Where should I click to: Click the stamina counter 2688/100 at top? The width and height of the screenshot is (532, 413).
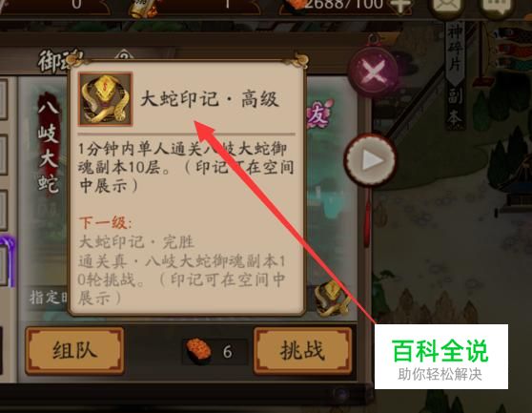pos(343,5)
